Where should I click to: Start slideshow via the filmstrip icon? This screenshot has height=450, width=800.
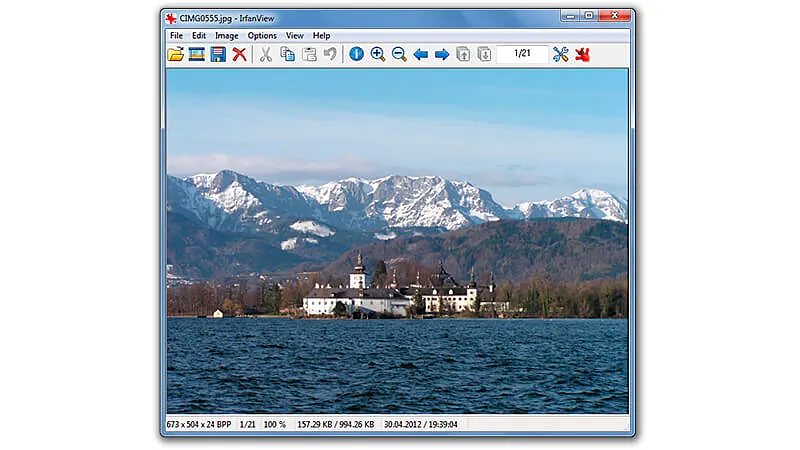[196, 54]
